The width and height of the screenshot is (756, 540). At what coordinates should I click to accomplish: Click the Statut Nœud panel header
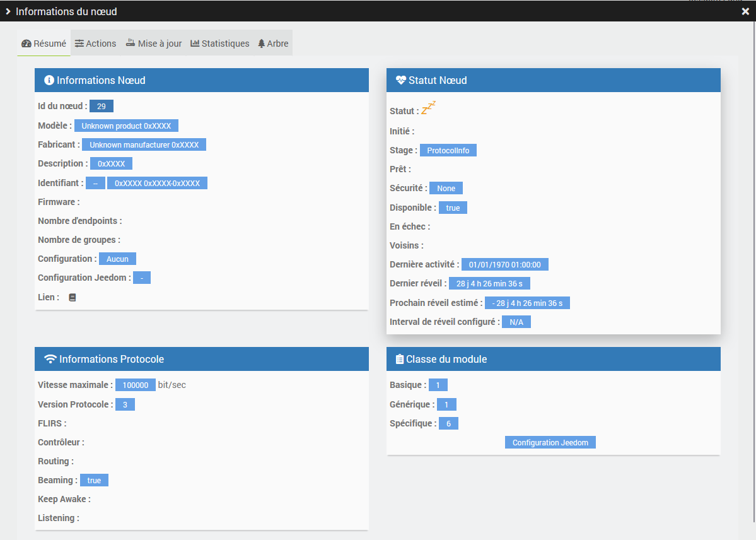point(554,80)
